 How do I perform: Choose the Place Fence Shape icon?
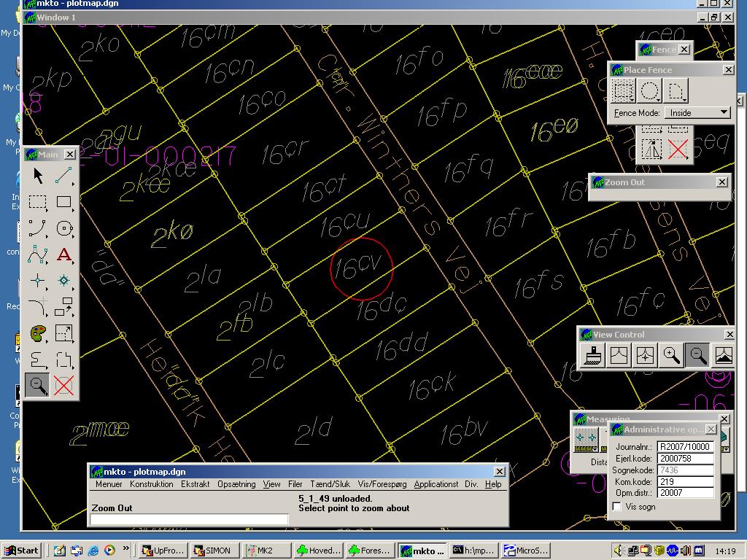(676, 90)
